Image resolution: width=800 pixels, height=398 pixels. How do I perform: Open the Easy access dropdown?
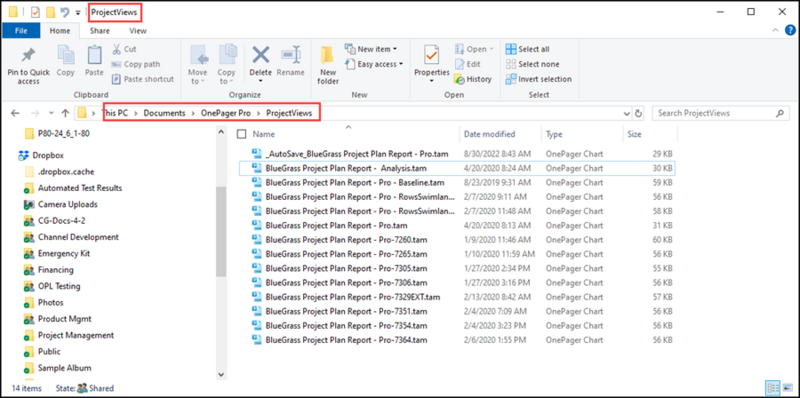[x=374, y=64]
